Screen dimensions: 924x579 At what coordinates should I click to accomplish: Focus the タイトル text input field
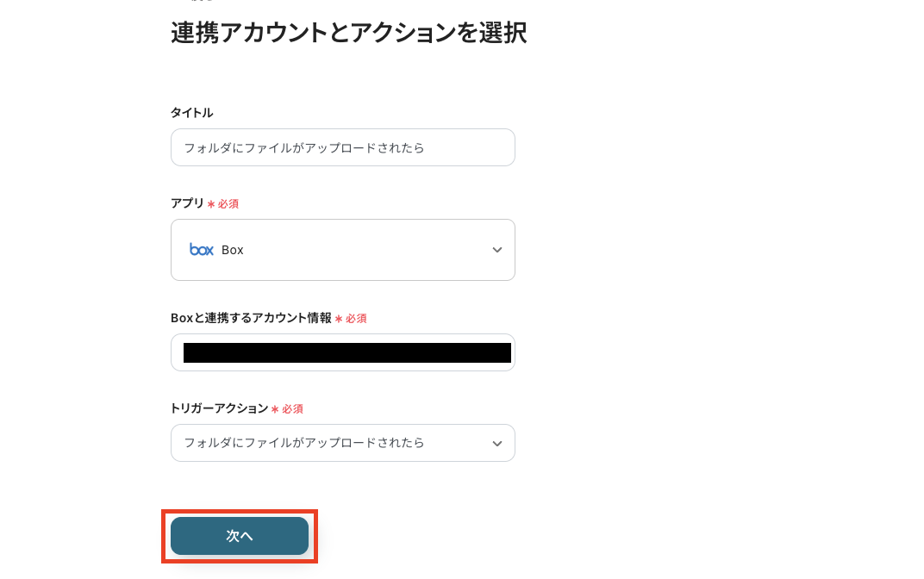point(342,147)
